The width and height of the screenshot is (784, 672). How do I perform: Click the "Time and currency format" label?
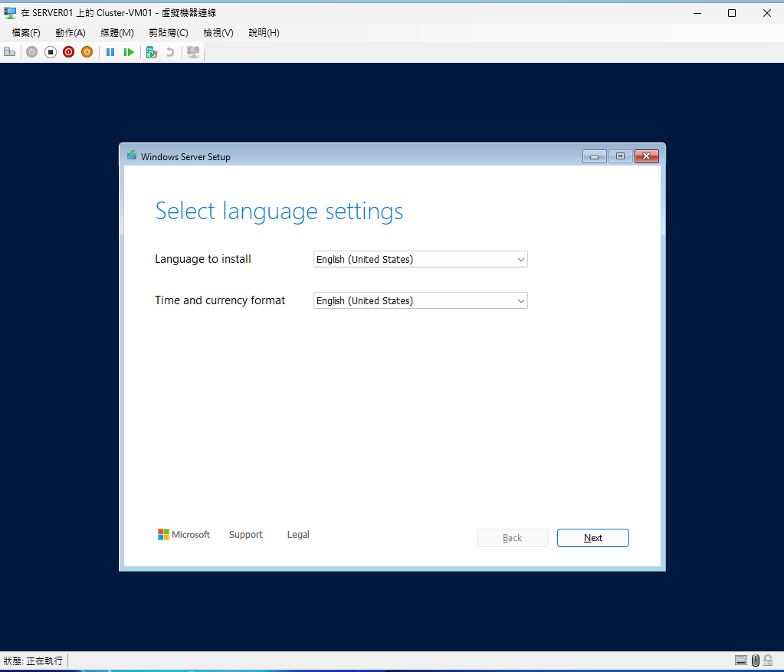220,300
